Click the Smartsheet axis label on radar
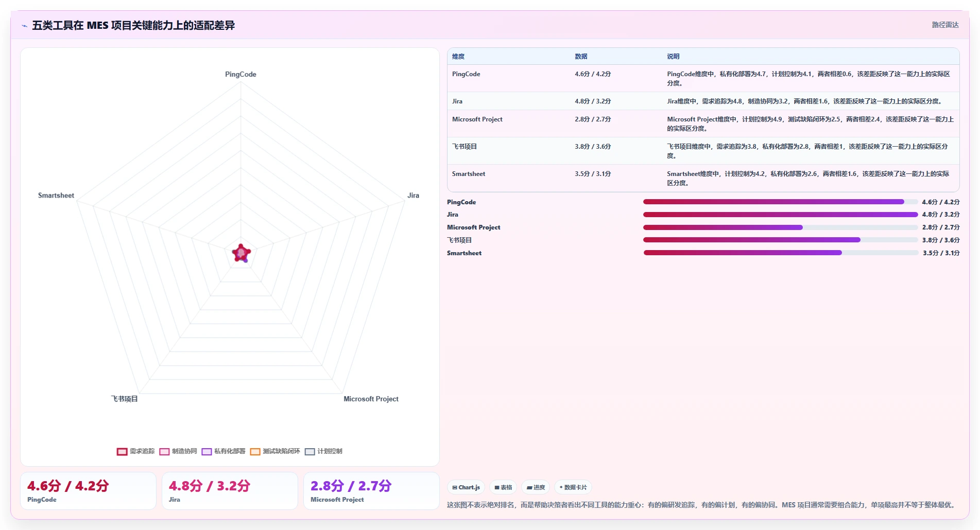Image resolution: width=980 pixels, height=530 pixels. coord(56,196)
